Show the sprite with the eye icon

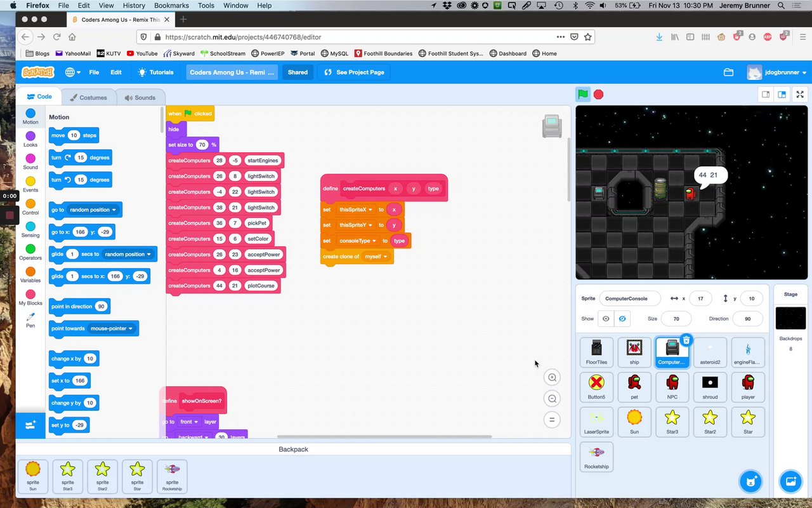606,319
